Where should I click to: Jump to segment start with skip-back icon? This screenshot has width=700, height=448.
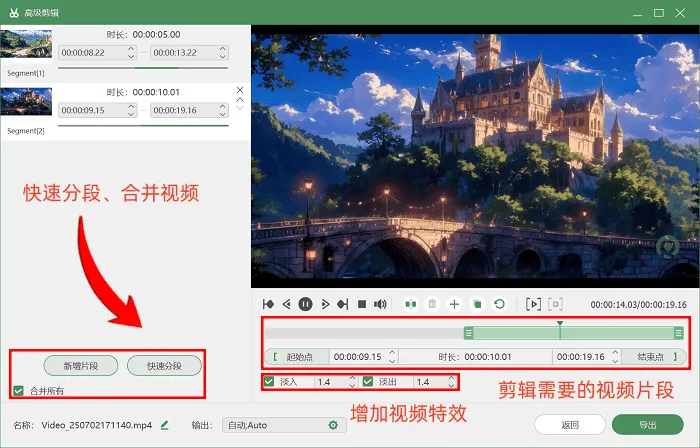click(x=268, y=304)
